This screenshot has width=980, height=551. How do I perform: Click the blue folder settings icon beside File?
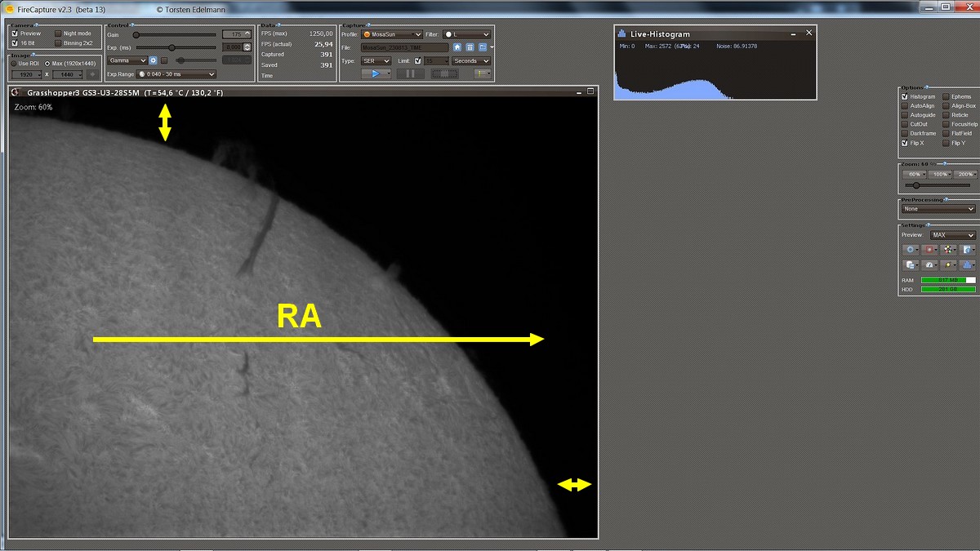(482, 47)
